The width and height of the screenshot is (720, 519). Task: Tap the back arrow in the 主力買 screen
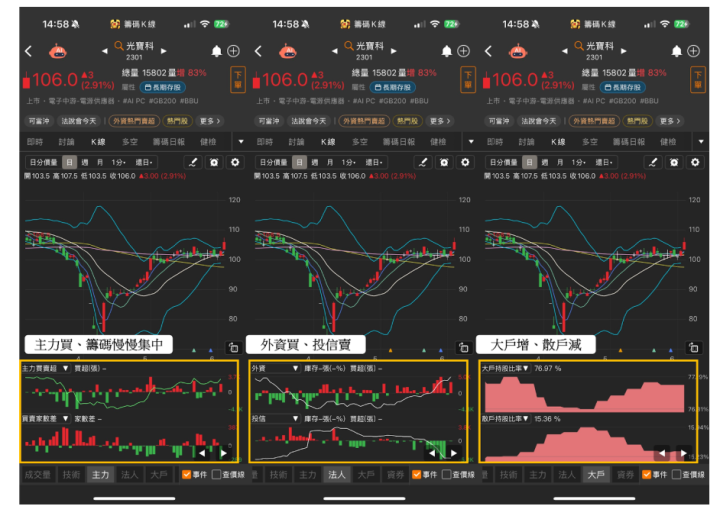pos(29,51)
